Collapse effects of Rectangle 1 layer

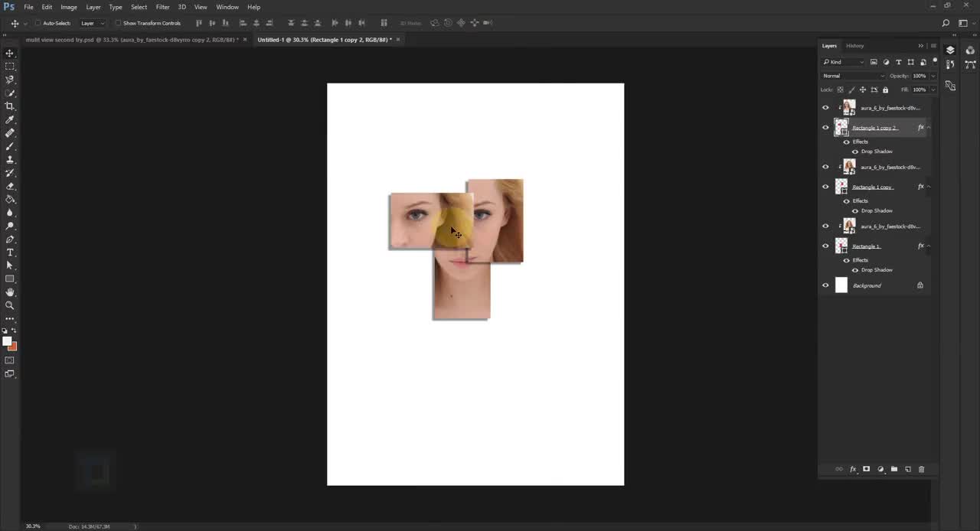[x=929, y=246]
